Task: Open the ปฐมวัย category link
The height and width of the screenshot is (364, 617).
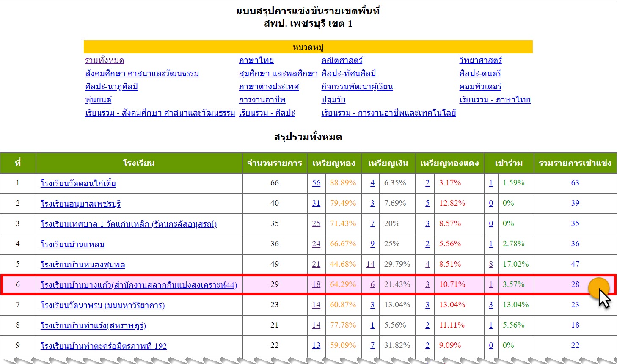Action: coord(333,100)
